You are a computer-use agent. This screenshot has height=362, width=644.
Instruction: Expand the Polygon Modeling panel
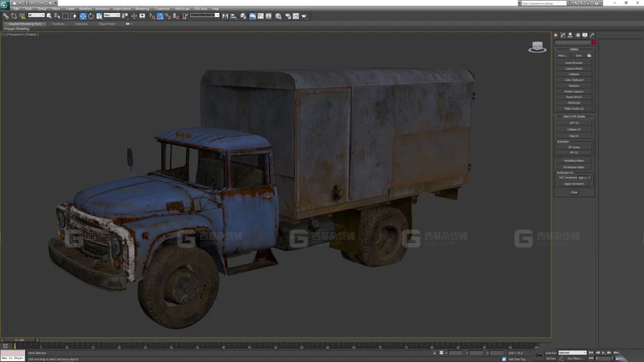tap(17, 29)
